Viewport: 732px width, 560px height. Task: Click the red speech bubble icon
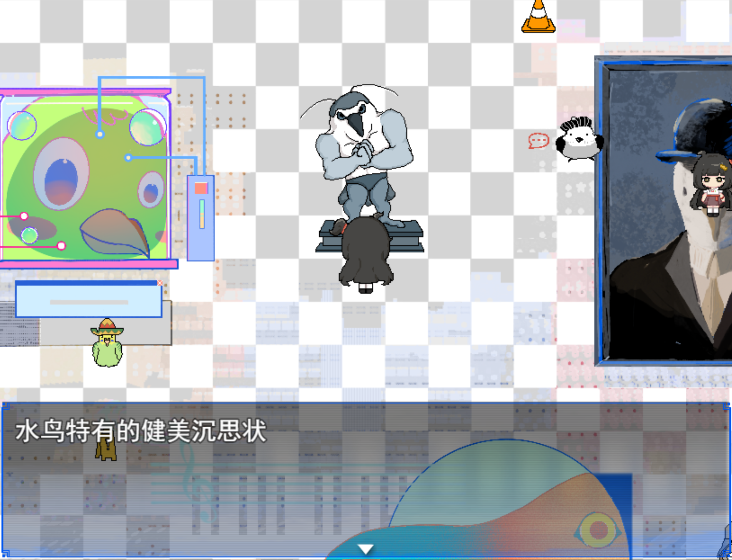pyautogui.click(x=538, y=141)
